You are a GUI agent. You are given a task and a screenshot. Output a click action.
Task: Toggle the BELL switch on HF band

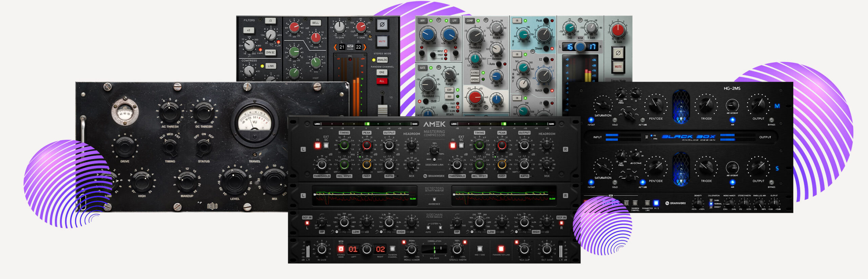316,23
